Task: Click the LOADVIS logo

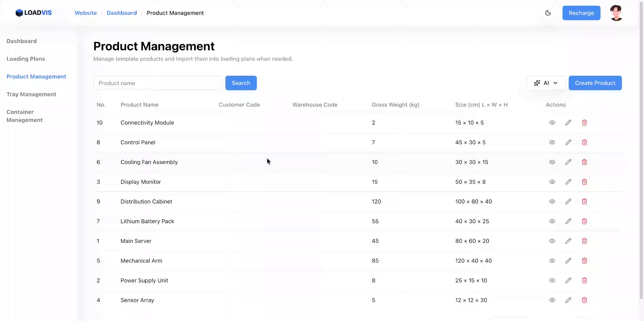Action: point(34,13)
